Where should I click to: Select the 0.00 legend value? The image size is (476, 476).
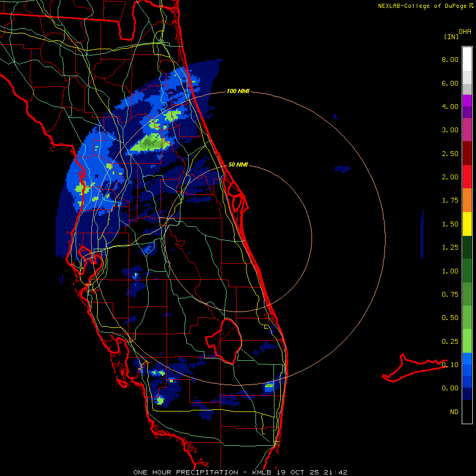[x=450, y=388]
